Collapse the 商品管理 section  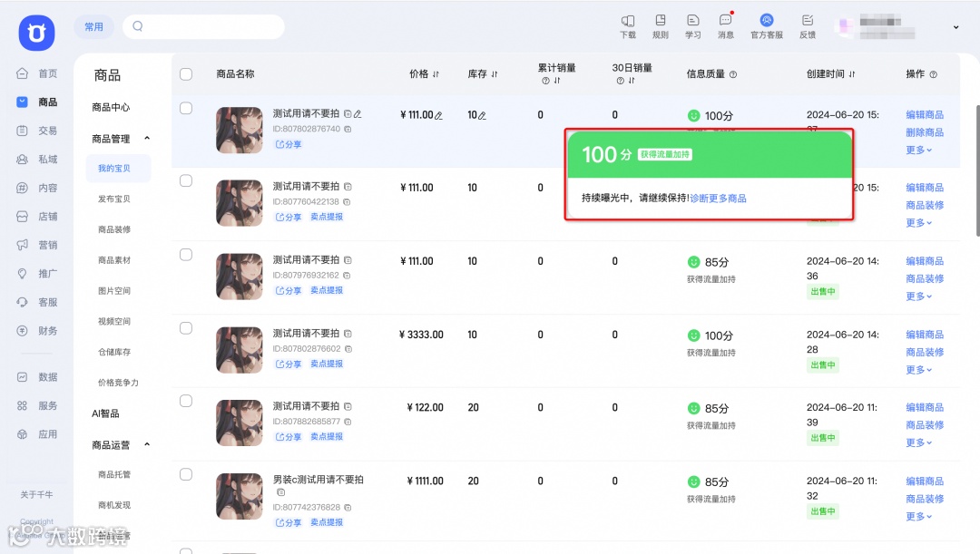pyautogui.click(x=147, y=138)
